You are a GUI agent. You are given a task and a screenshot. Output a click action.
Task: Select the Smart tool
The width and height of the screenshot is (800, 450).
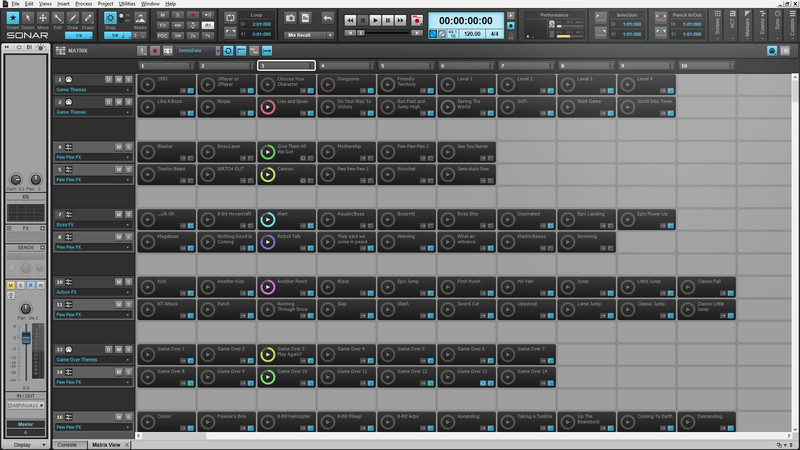click(x=12, y=19)
